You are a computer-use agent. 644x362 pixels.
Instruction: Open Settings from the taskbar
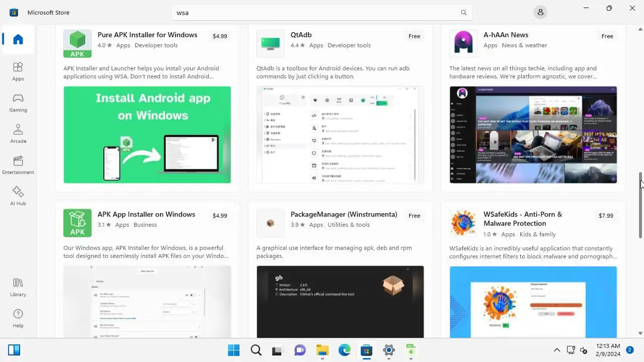pos(388,350)
